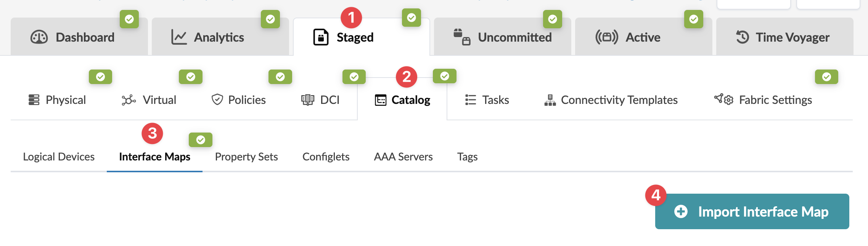Click green check badge above Dashboard tab

coord(129,19)
